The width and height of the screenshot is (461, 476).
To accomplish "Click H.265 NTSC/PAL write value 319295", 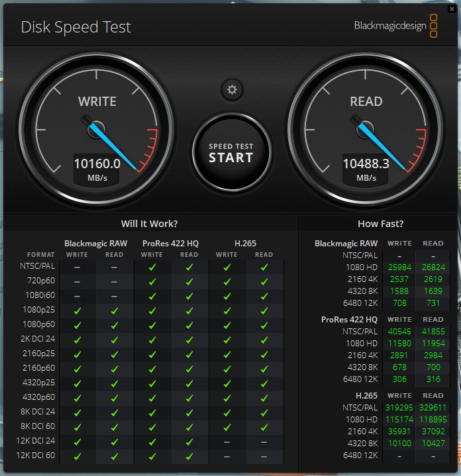I will click(x=399, y=408).
